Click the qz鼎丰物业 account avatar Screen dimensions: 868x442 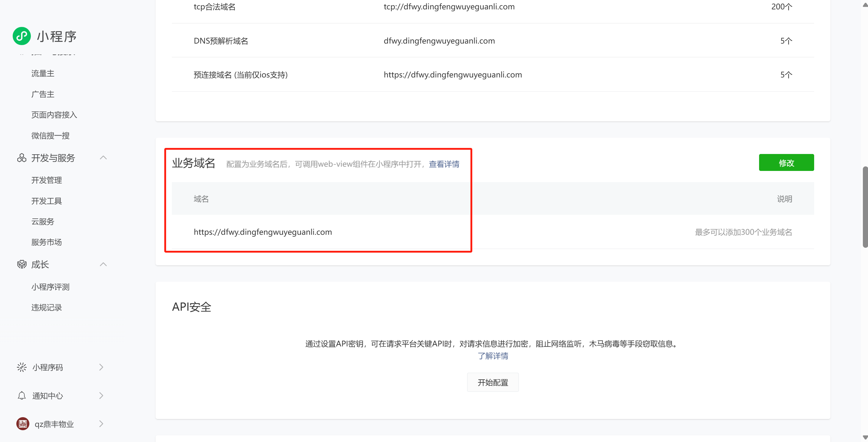point(23,424)
